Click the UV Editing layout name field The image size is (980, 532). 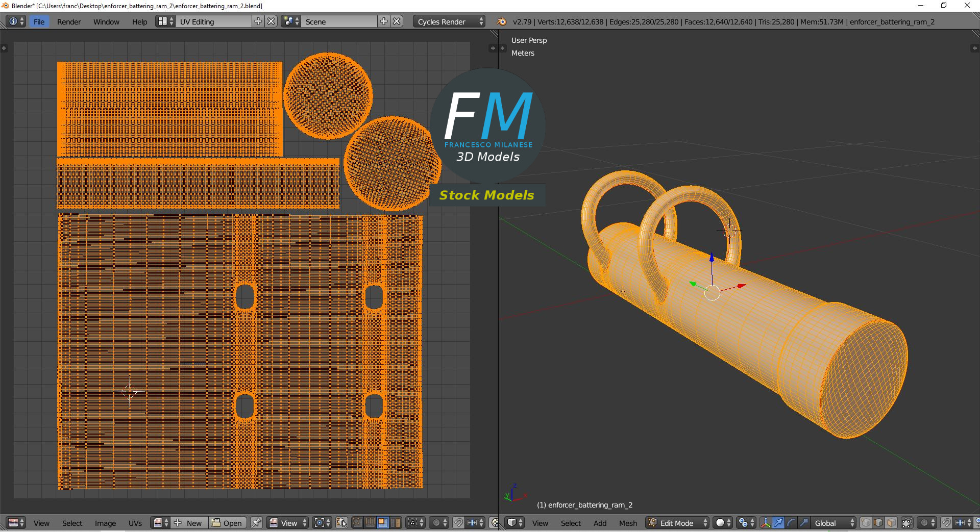pos(213,21)
